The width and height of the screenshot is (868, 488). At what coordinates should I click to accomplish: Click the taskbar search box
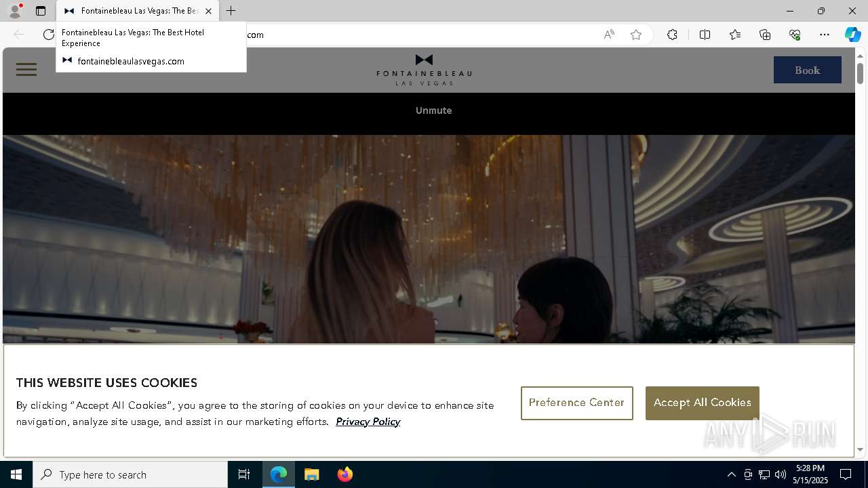130,474
